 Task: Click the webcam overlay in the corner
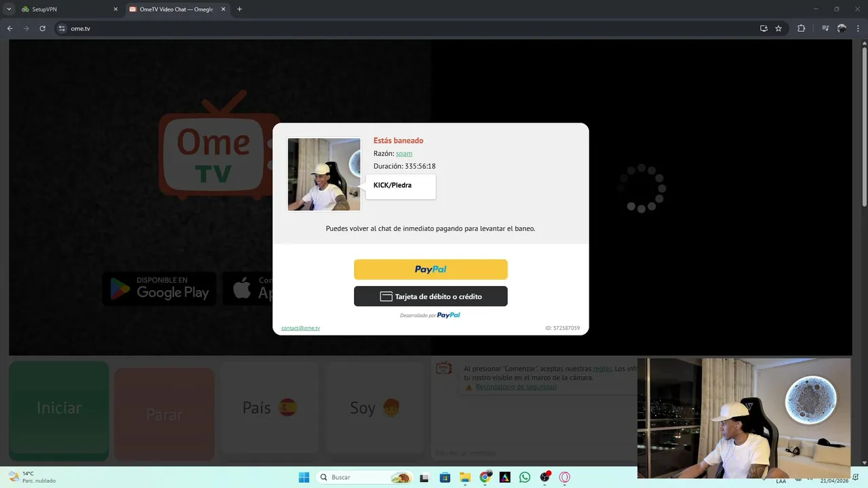click(744, 418)
